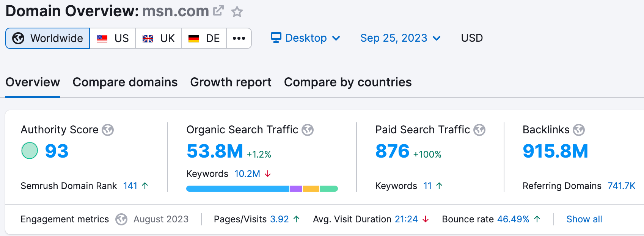Open msn.com external link icon
The height and width of the screenshot is (236, 644).
[218, 11]
